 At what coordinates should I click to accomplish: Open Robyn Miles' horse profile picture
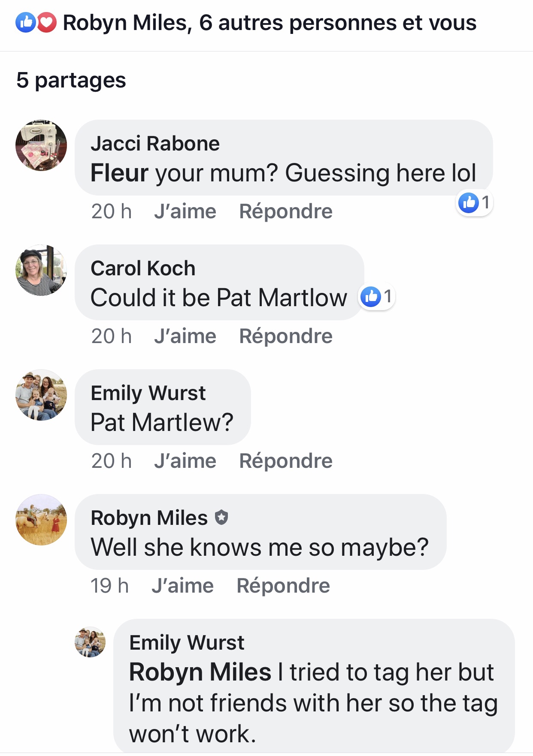(41, 520)
